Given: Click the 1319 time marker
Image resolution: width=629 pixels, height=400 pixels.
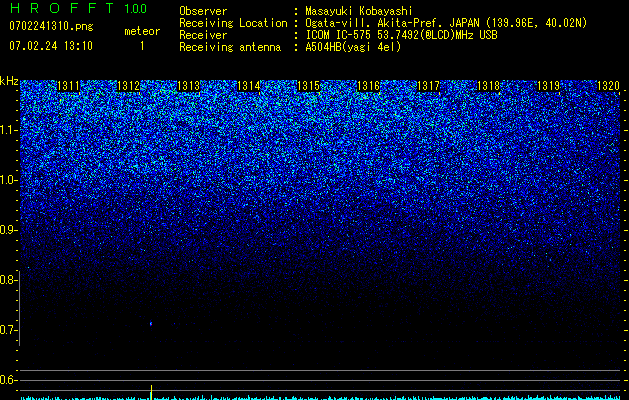Looking at the screenshot, I should click(548, 86).
